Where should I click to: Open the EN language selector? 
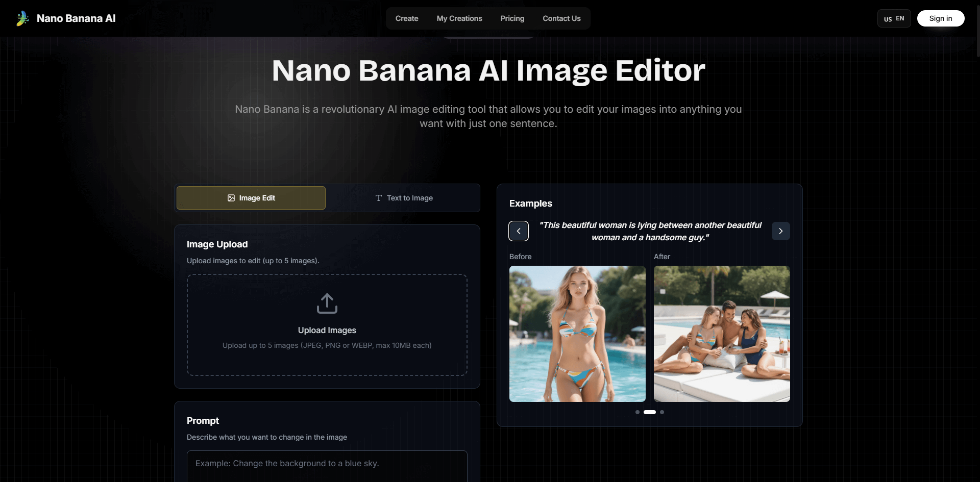[x=894, y=18]
